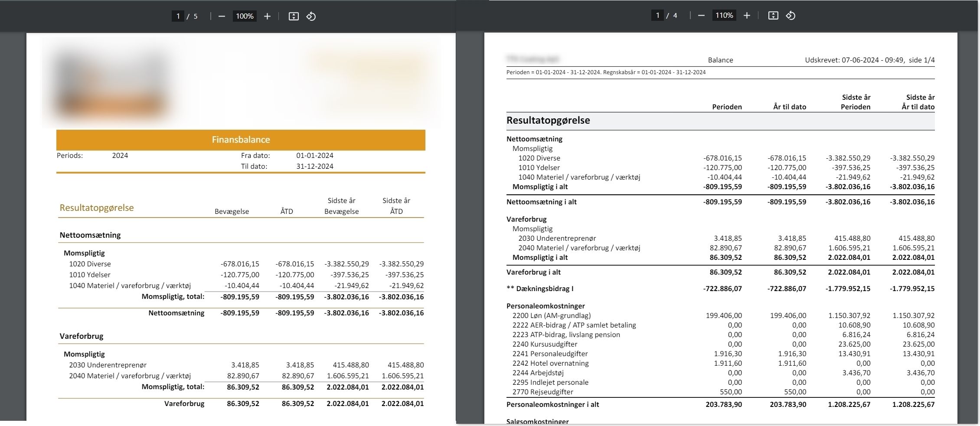The height and width of the screenshot is (426, 980).
Task: Select the 100% zoom level field
Action: click(245, 16)
